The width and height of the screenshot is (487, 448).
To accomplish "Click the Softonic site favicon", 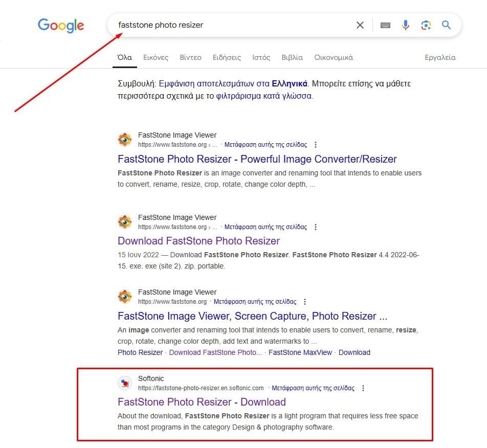I will click(x=125, y=383).
